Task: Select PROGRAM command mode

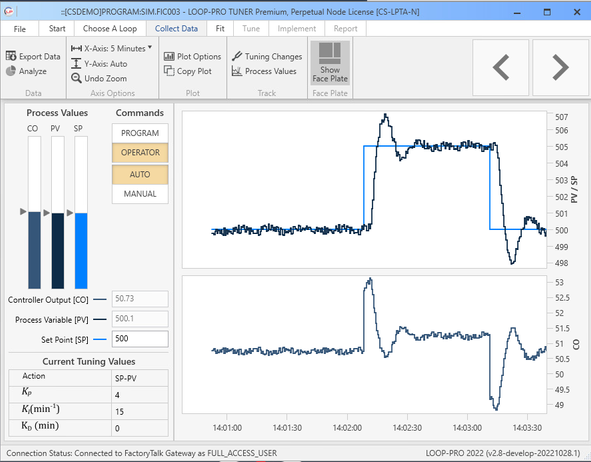Action: pos(140,133)
